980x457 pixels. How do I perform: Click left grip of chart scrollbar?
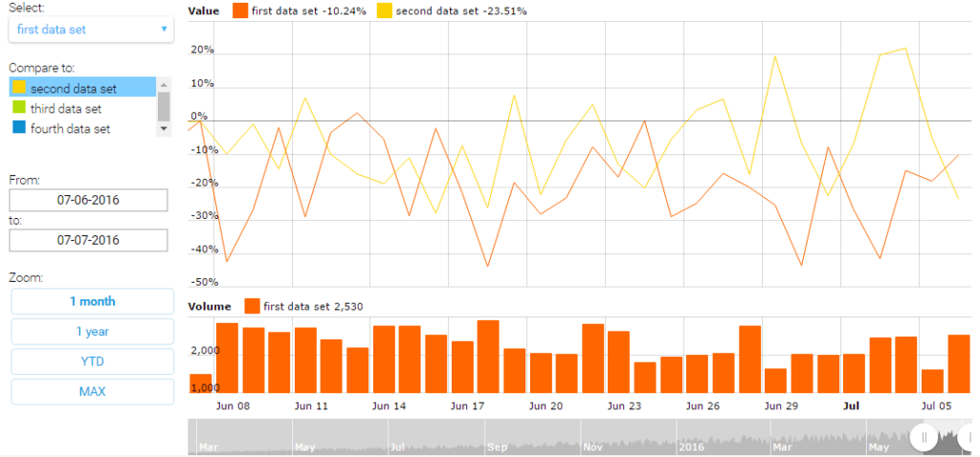coord(924,438)
